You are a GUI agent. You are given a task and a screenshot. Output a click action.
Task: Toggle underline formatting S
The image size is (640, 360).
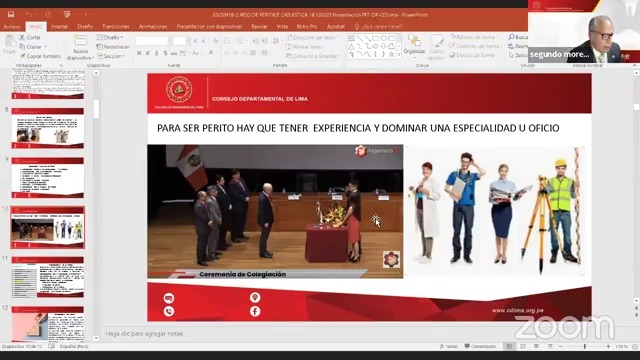(x=156, y=53)
